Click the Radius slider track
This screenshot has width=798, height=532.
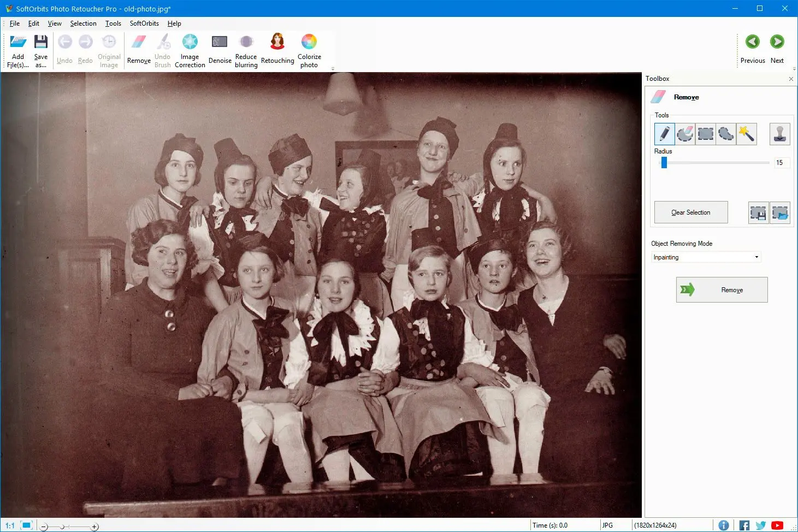[x=716, y=163]
